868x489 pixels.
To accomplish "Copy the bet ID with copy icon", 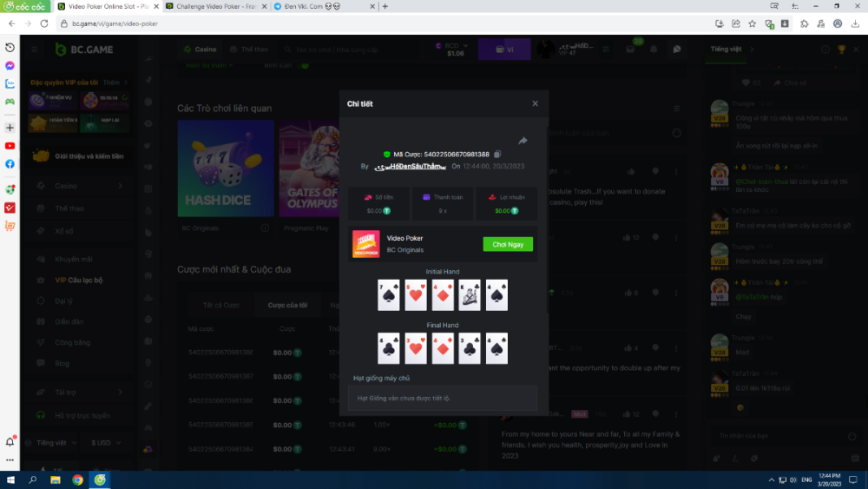I will pos(497,154).
